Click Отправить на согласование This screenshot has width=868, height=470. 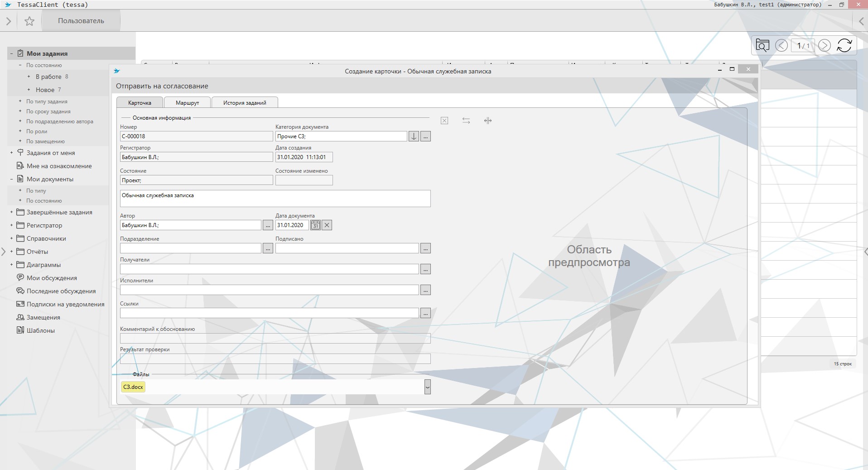click(162, 86)
